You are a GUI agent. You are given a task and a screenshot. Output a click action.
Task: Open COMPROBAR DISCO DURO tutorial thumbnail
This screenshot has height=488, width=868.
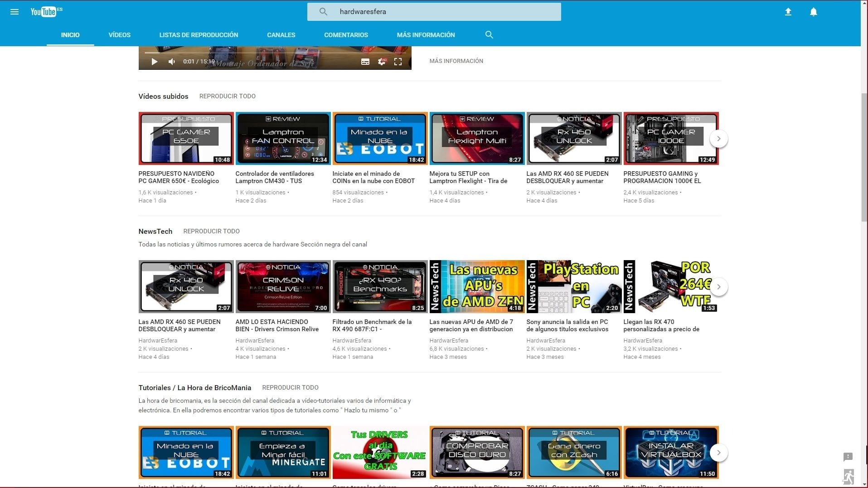[x=477, y=452]
